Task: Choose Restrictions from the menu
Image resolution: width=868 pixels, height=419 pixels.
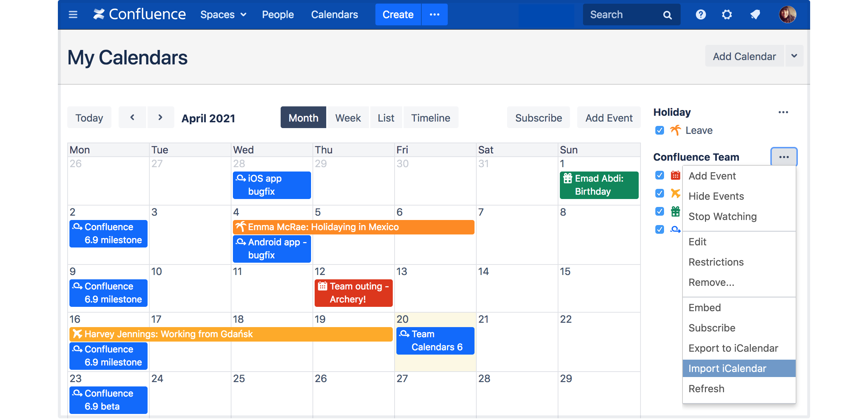Action: click(739, 262)
